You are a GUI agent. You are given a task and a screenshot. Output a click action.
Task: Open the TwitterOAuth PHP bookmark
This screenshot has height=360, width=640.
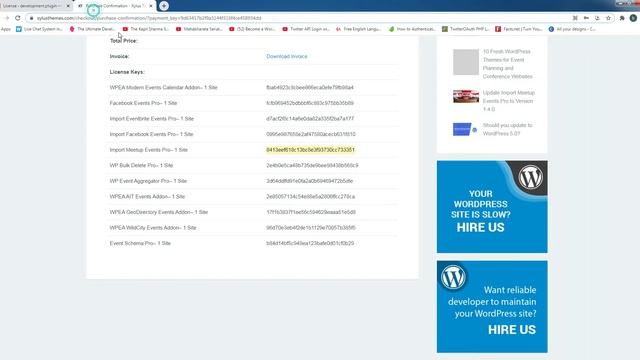click(466, 29)
